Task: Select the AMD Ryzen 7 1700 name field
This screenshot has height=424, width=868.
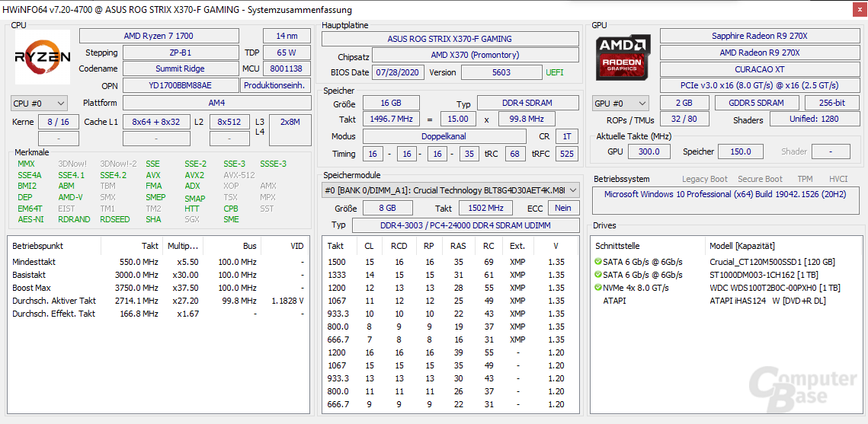Action: coord(159,36)
